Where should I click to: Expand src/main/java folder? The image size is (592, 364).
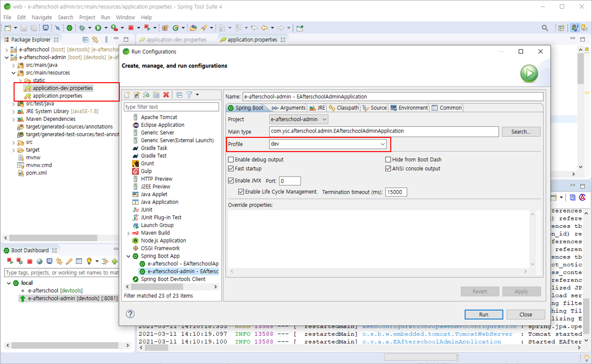tap(14, 65)
